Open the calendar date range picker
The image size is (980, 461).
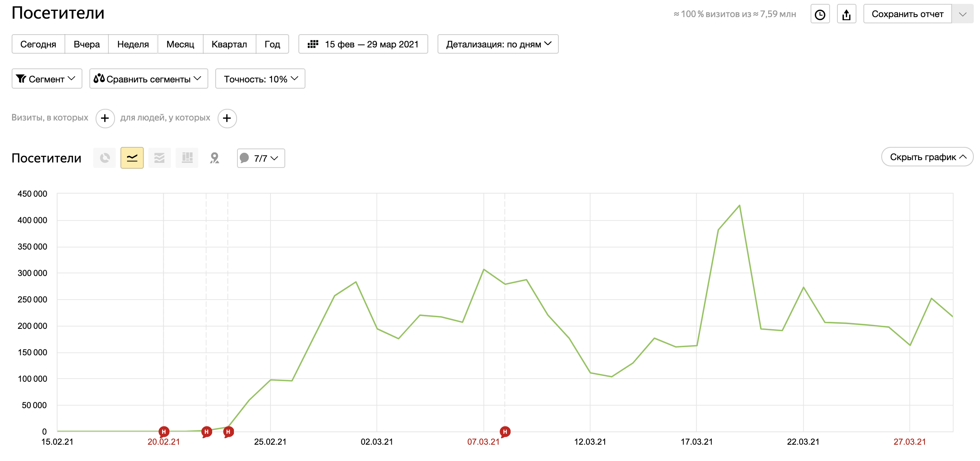click(x=363, y=44)
